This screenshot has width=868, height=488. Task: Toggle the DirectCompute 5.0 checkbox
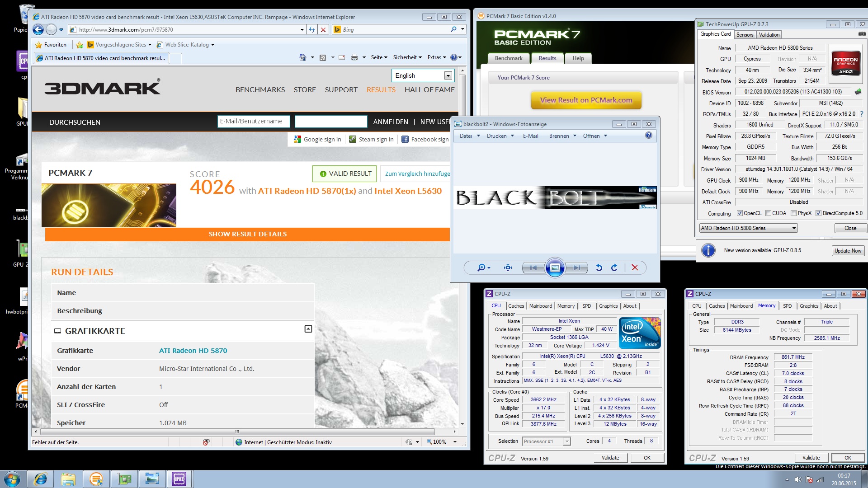click(818, 213)
